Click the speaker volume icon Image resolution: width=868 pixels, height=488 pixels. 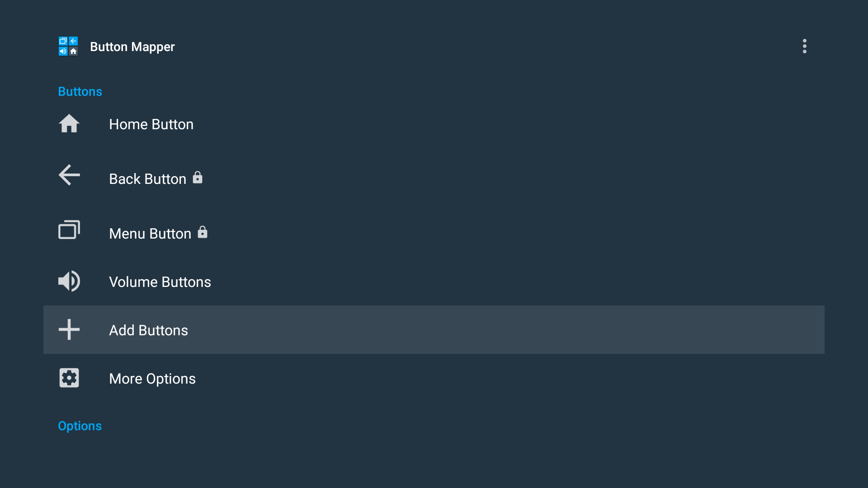[69, 281]
